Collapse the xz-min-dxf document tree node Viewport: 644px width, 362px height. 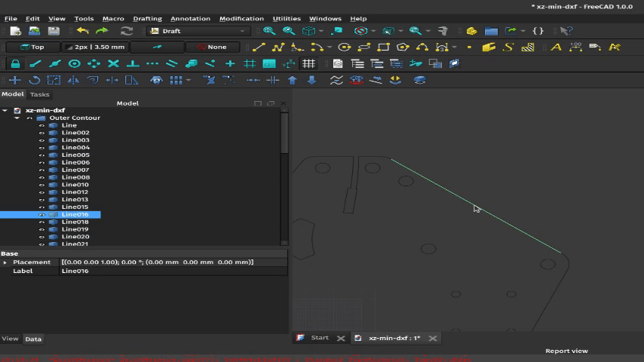[x=5, y=111]
